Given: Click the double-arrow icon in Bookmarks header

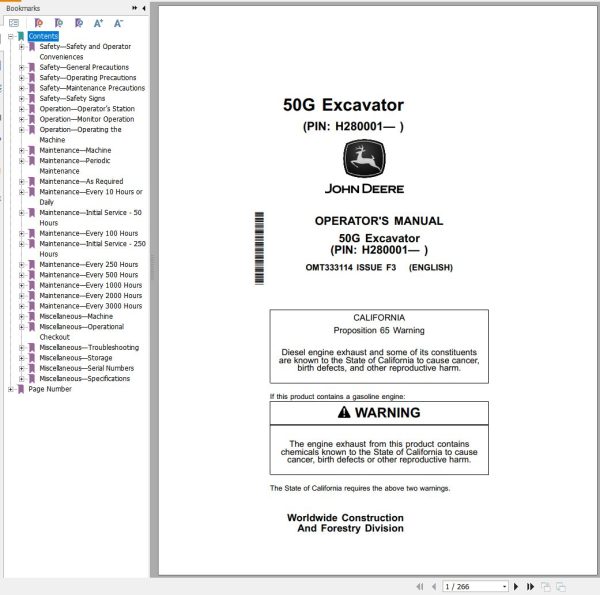Looking at the screenshot, I should [x=135, y=8].
